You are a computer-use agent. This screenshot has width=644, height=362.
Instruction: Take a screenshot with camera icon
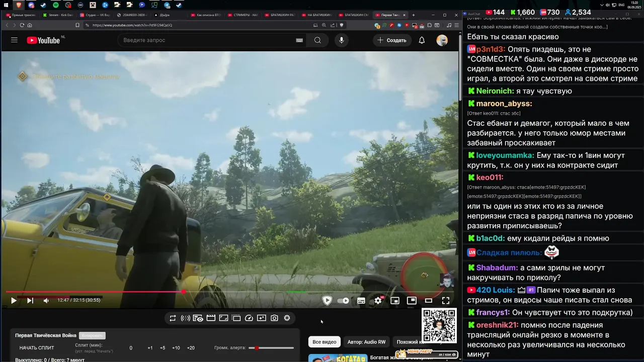click(274, 318)
